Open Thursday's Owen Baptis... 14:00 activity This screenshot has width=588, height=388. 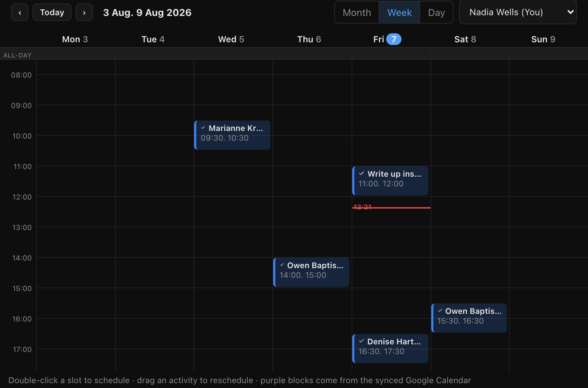coord(311,272)
